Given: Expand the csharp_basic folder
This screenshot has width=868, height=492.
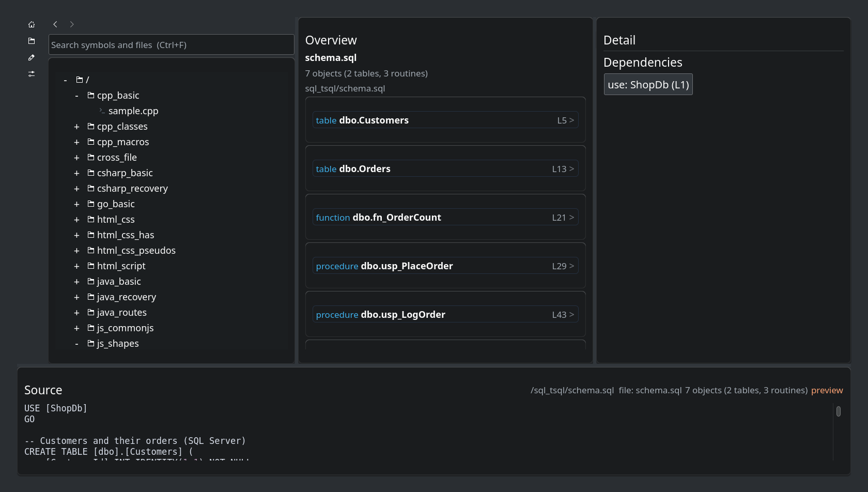Looking at the screenshot, I should pos(76,173).
